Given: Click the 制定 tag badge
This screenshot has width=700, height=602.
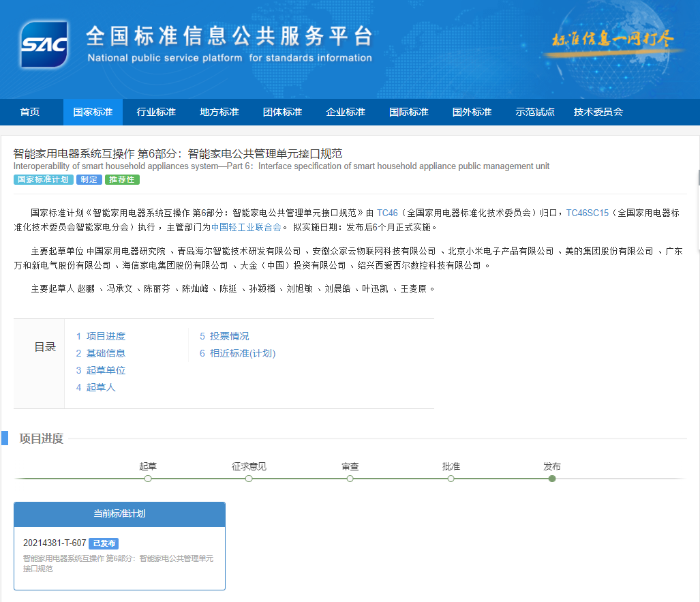Looking at the screenshot, I should [x=89, y=179].
